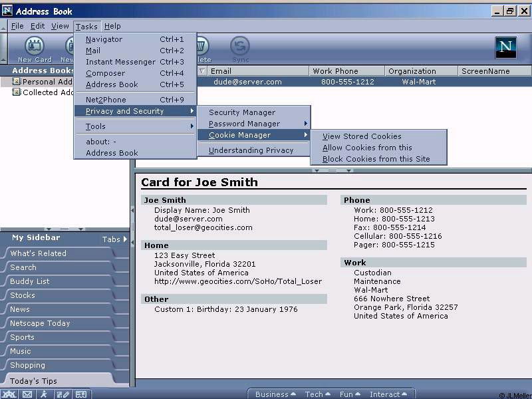Image resolution: width=532 pixels, height=399 pixels.
Task: Sort by the ScreenName column header
Action: coord(494,71)
